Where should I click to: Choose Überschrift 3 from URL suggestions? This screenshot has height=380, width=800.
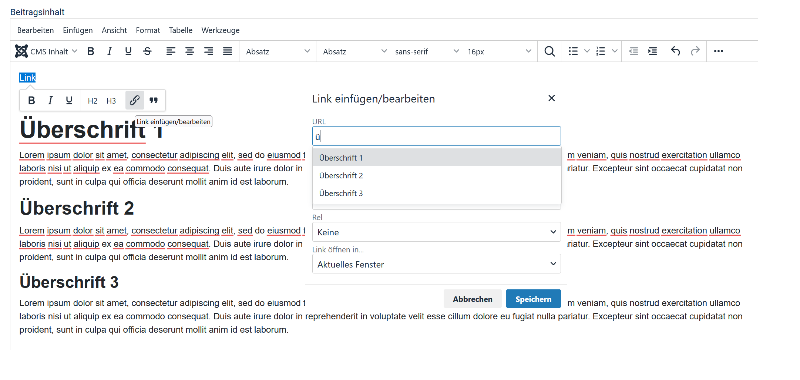437,193
